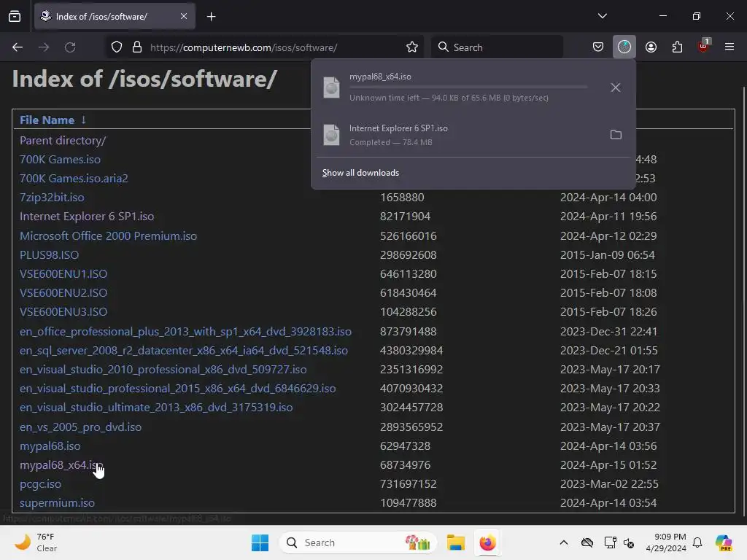This screenshot has width=747, height=560.
Task: Open the Extensions puzzle-piece menu
Action: coord(677,47)
